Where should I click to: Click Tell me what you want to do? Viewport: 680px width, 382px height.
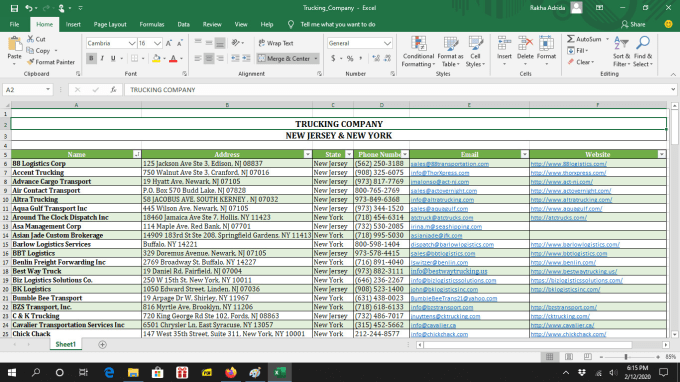click(338, 24)
